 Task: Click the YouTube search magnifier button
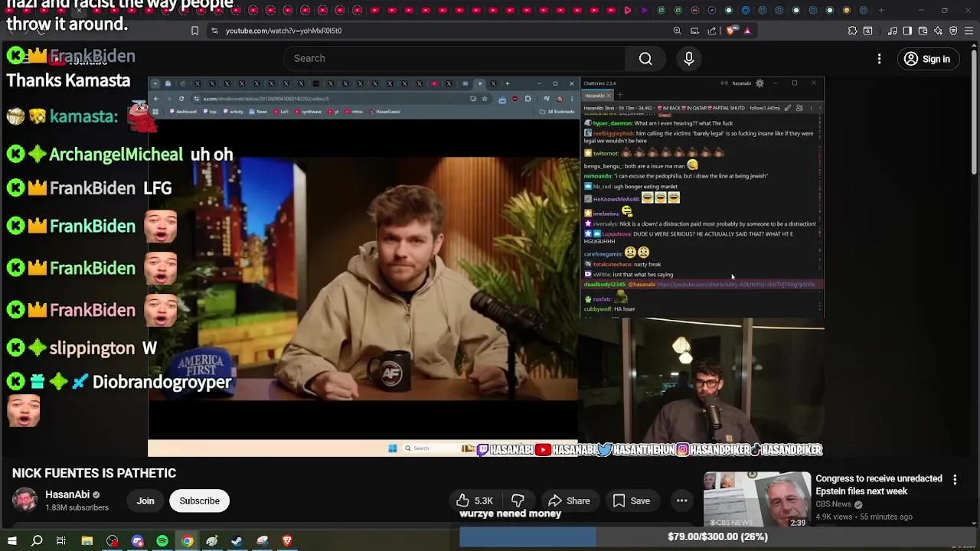tap(645, 58)
